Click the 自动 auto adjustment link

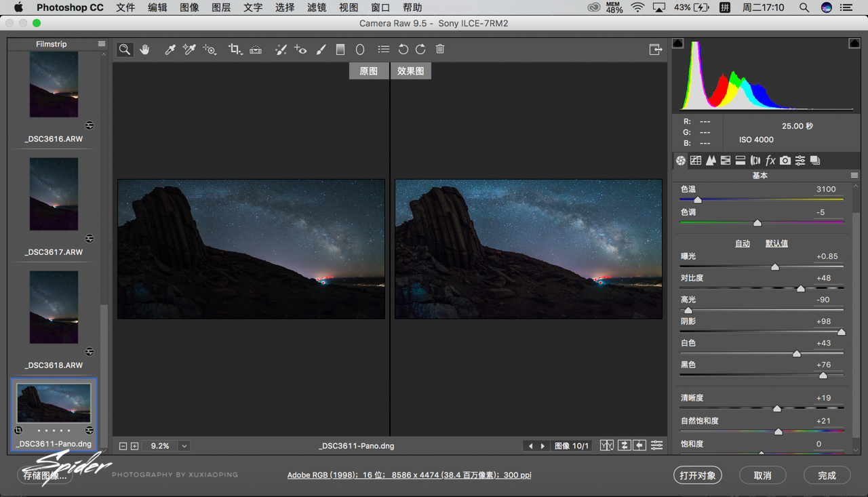point(743,243)
